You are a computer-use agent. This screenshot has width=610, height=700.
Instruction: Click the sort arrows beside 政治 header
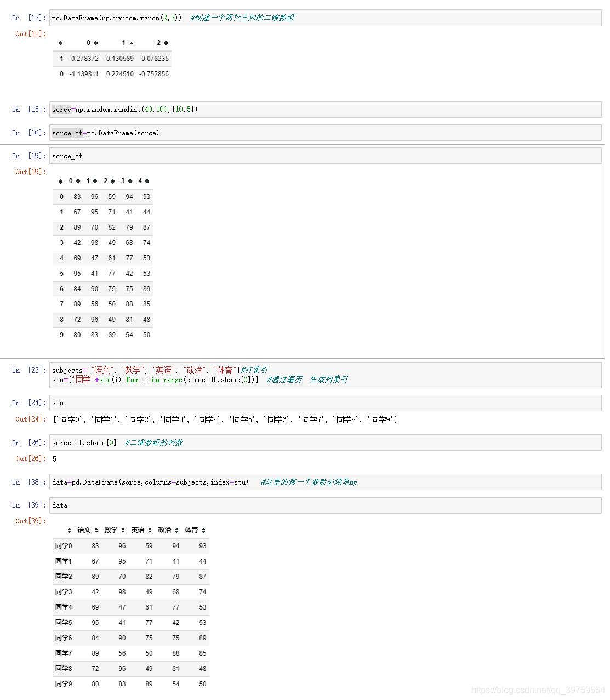[176, 530]
